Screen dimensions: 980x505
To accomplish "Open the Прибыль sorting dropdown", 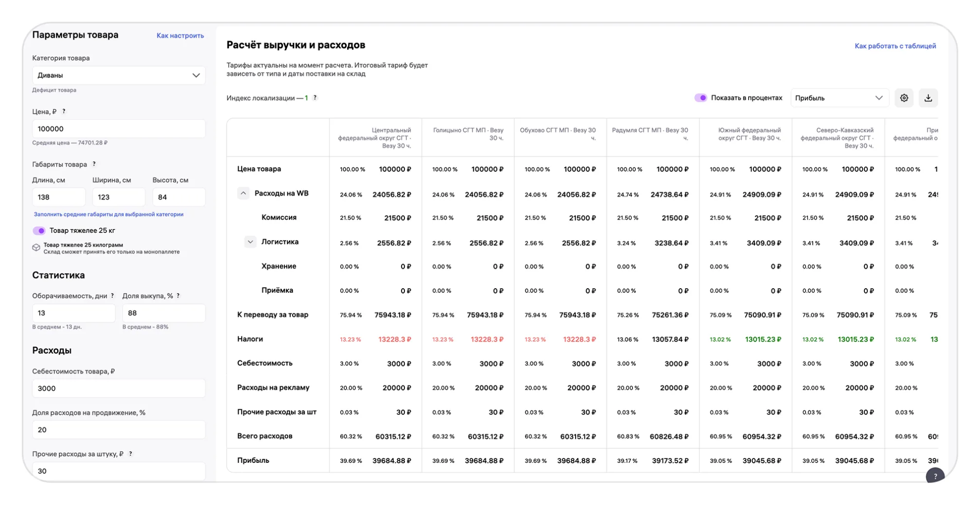I will tap(838, 98).
